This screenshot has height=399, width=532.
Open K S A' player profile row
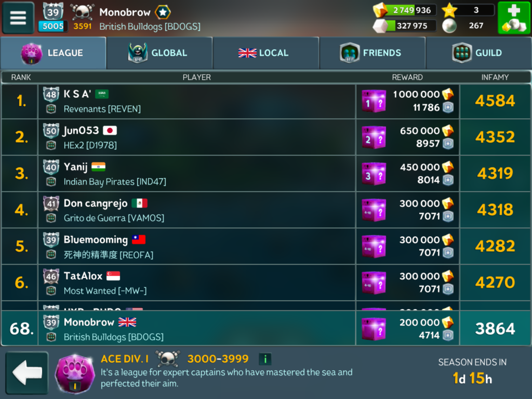click(266, 101)
